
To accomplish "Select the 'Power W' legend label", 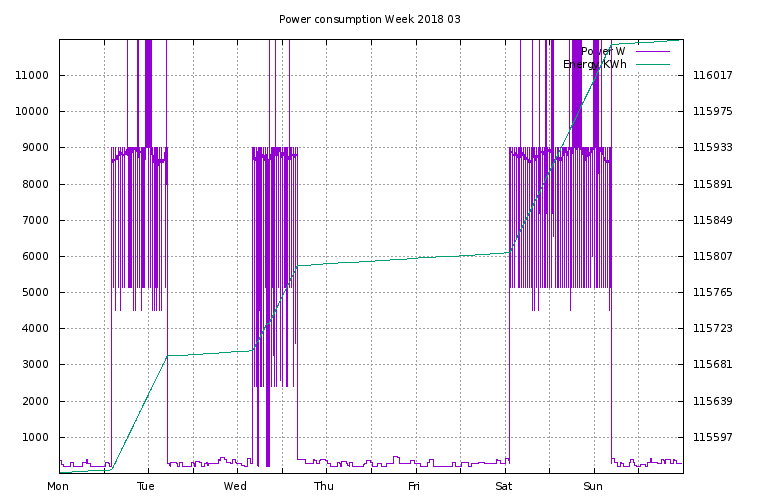I will pyautogui.click(x=603, y=51).
